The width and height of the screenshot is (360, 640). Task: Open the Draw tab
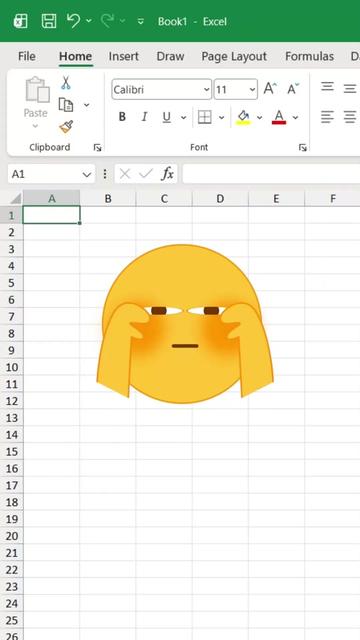click(x=170, y=56)
